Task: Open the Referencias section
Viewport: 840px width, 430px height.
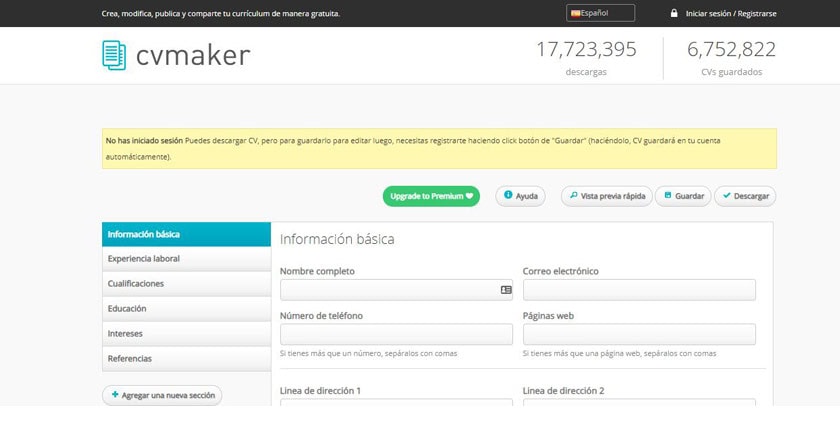Action: tap(186, 359)
